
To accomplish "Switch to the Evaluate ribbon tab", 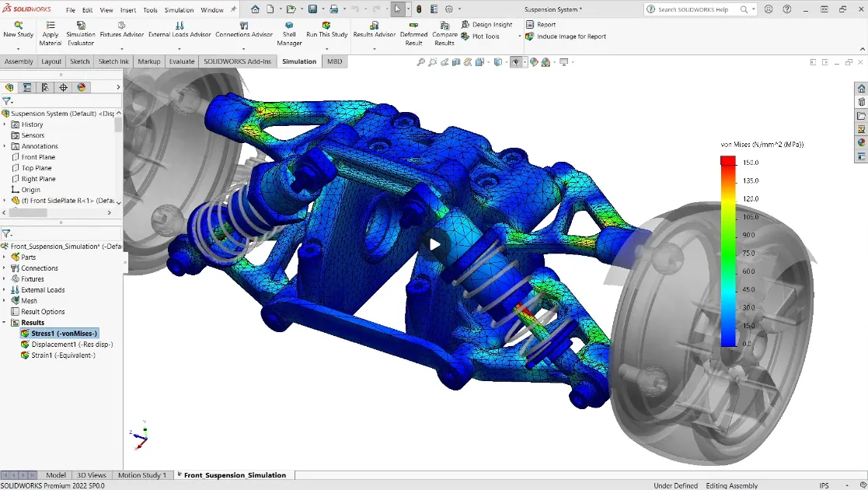I will [182, 61].
